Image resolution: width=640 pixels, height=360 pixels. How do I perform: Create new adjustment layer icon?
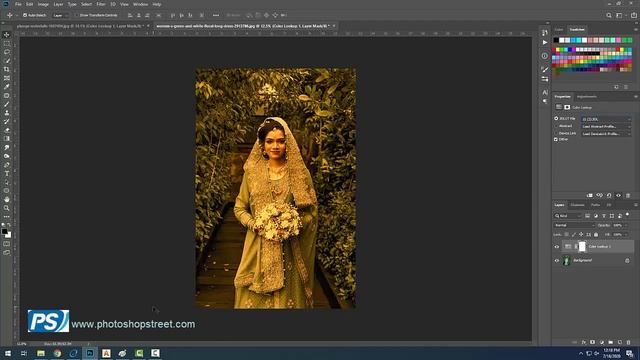[x=602, y=342]
